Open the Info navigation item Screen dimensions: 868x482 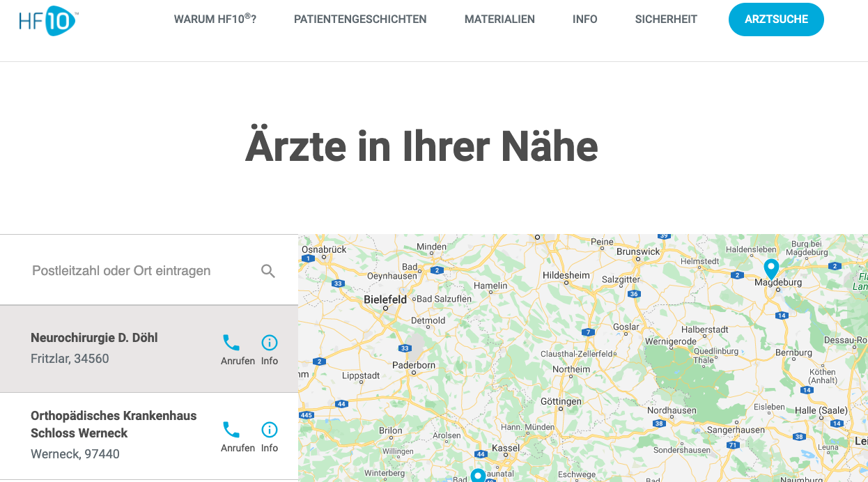[x=584, y=20]
